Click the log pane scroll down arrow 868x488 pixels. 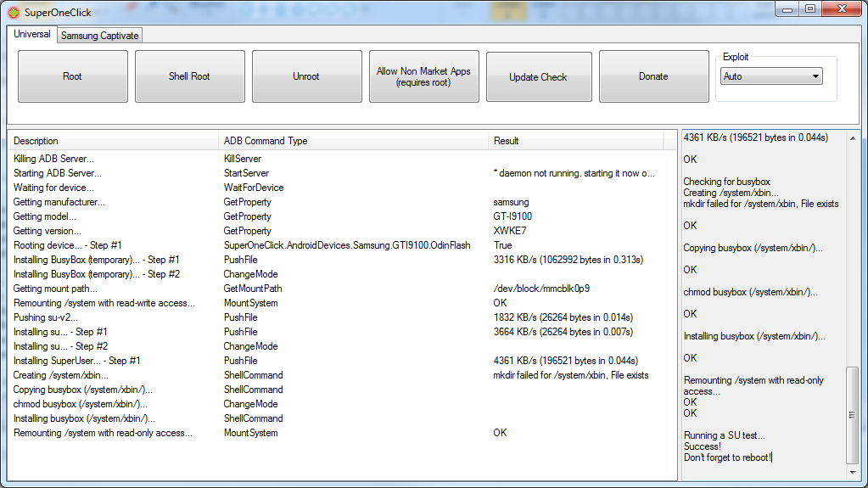click(x=853, y=473)
